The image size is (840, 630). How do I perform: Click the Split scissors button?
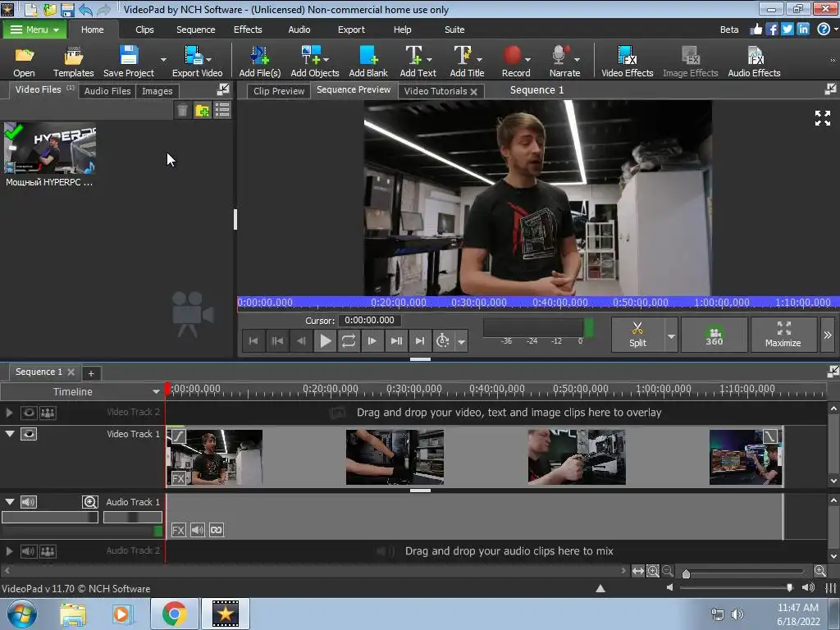(637, 335)
